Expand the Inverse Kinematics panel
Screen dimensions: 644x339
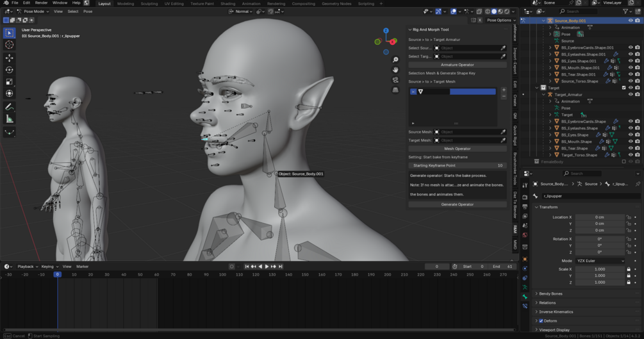(x=556, y=312)
